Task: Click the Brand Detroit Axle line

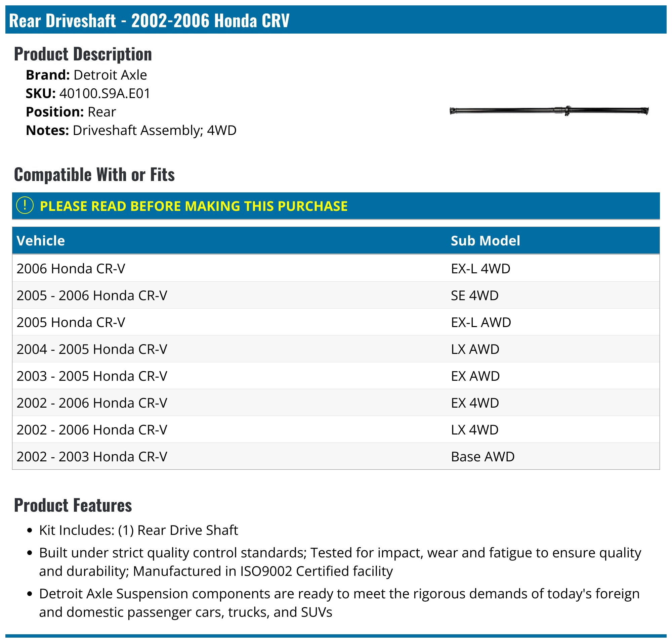Action: tap(86, 75)
